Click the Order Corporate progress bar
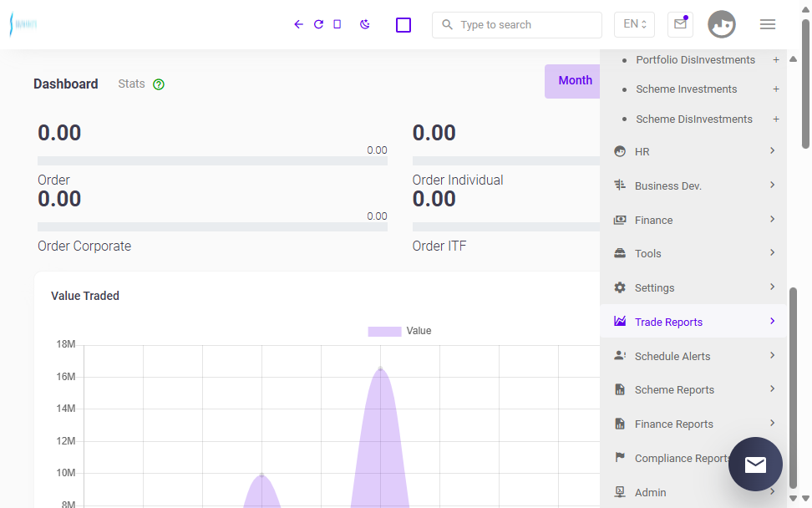Viewport: 812px width, 508px height. pos(212,226)
